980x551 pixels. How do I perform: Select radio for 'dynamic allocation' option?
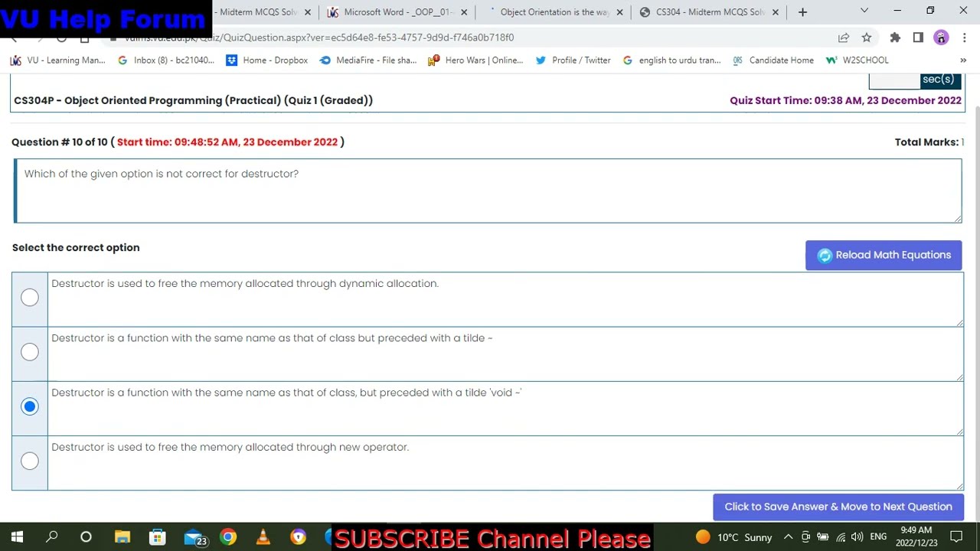click(30, 297)
